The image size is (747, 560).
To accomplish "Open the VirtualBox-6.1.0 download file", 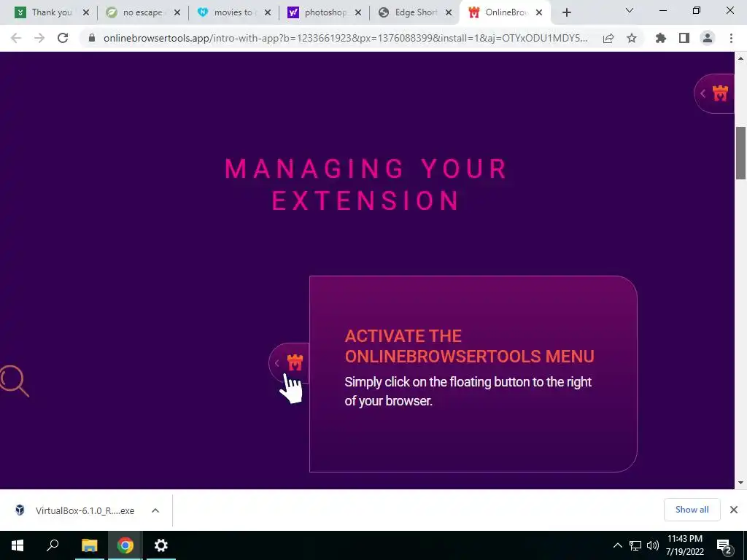I will [85, 510].
